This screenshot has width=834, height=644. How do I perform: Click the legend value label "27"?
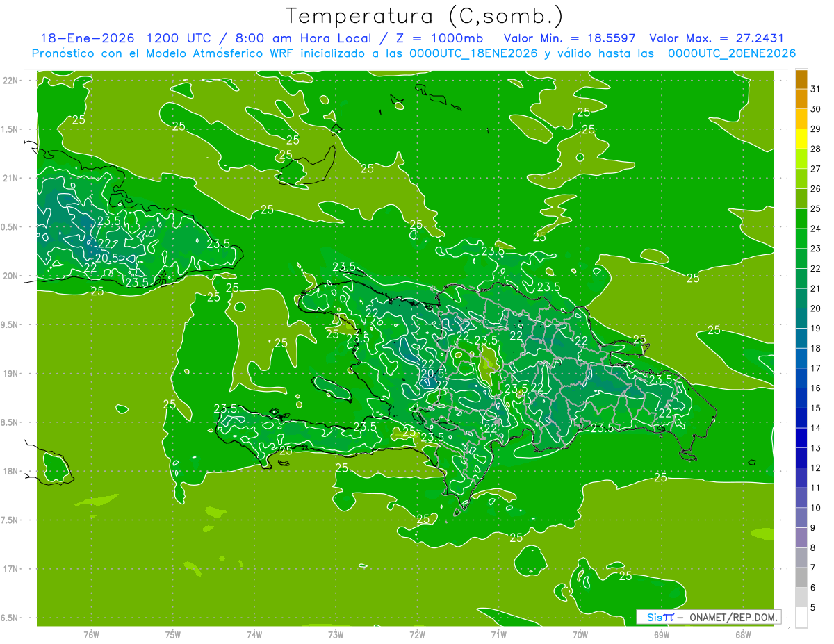pos(815,169)
